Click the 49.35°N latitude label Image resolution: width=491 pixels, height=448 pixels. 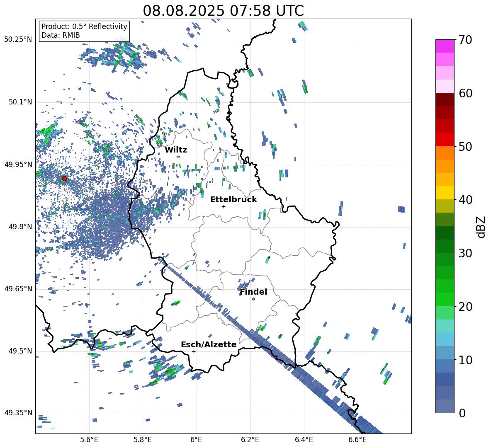(18, 413)
